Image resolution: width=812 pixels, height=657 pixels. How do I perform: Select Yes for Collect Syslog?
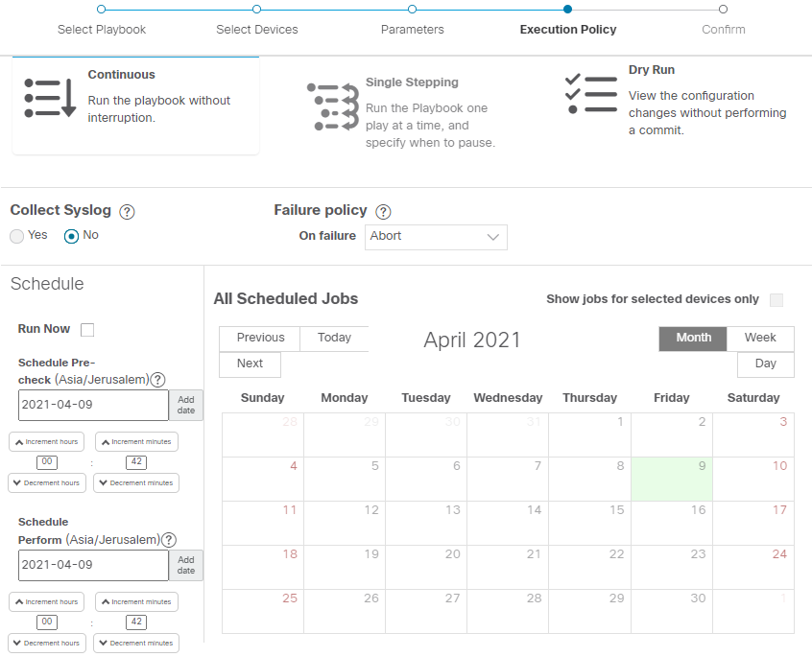[16, 235]
